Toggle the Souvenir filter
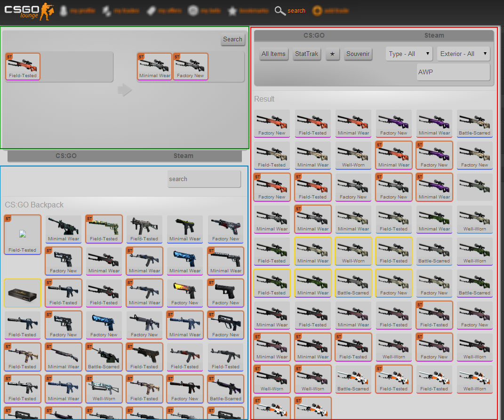This screenshot has width=504, height=420. (358, 54)
